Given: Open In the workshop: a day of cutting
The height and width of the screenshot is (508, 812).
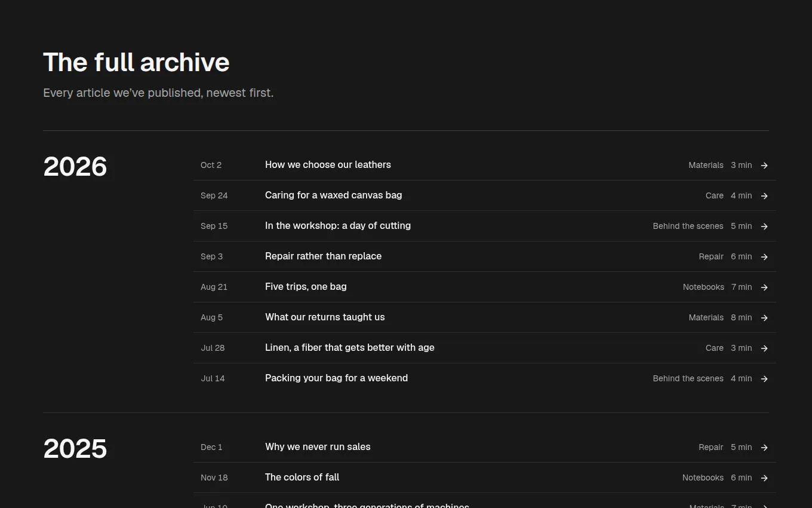Looking at the screenshot, I should coord(338,226).
